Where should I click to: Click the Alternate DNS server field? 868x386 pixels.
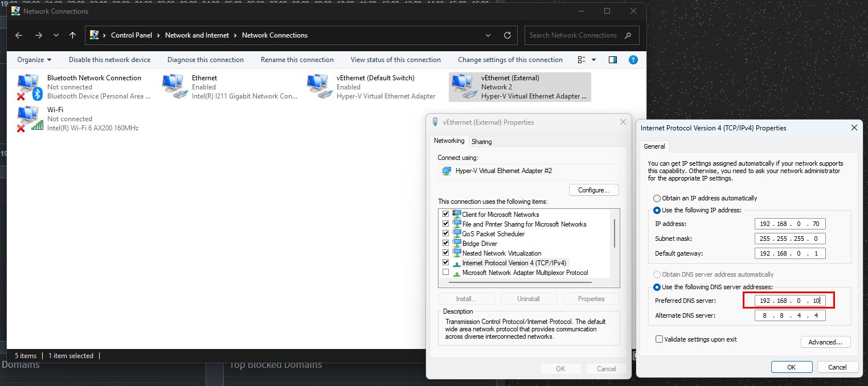(790, 315)
